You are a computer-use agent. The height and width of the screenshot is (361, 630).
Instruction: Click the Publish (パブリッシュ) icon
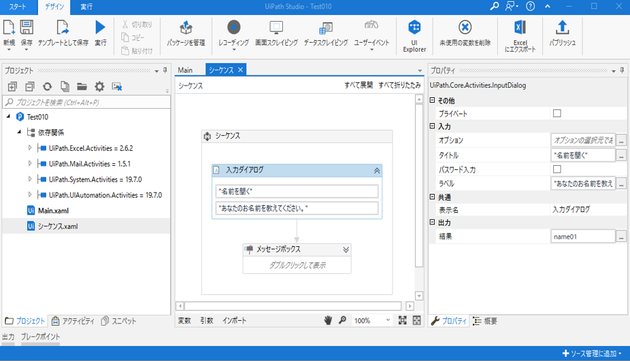[562, 27]
